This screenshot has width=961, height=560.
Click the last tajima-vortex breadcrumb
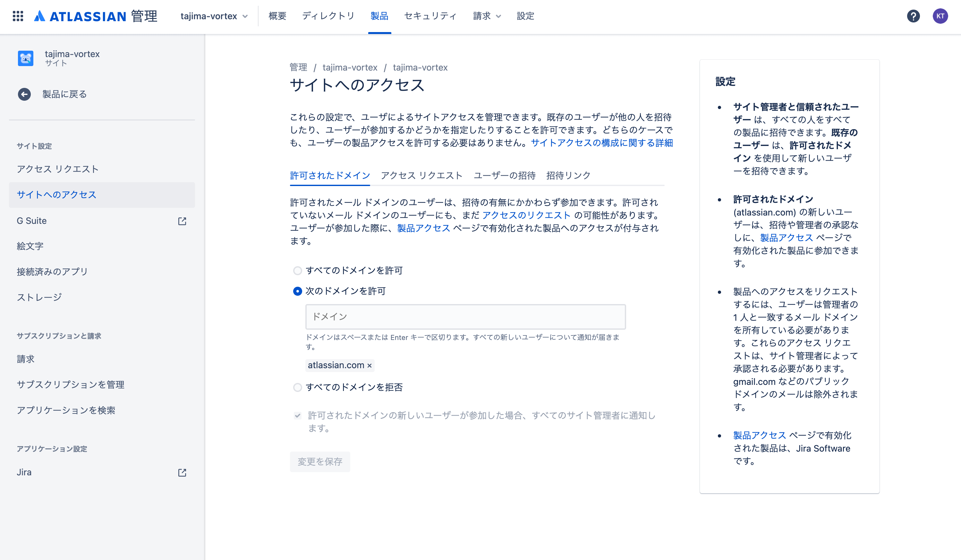click(420, 67)
